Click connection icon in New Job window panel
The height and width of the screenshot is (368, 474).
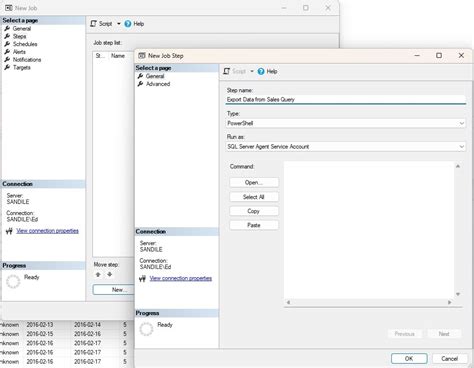pyautogui.click(x=9, y=231)
